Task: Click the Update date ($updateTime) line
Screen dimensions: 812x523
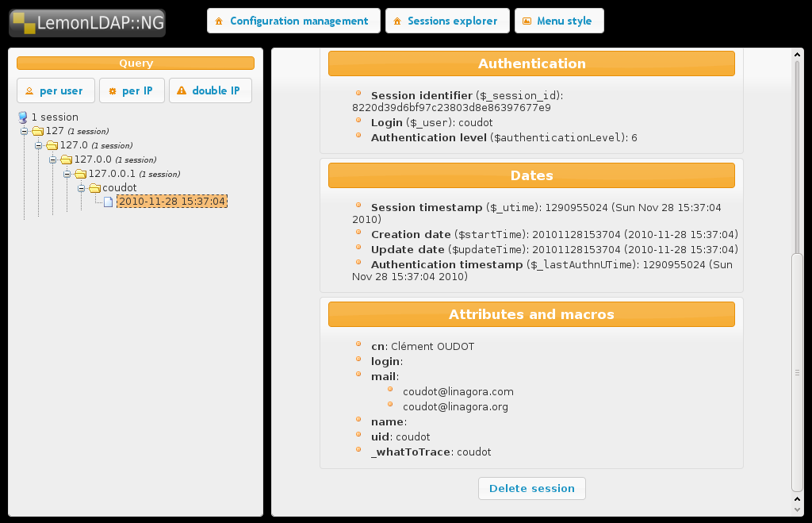Action: click(554, 249)
